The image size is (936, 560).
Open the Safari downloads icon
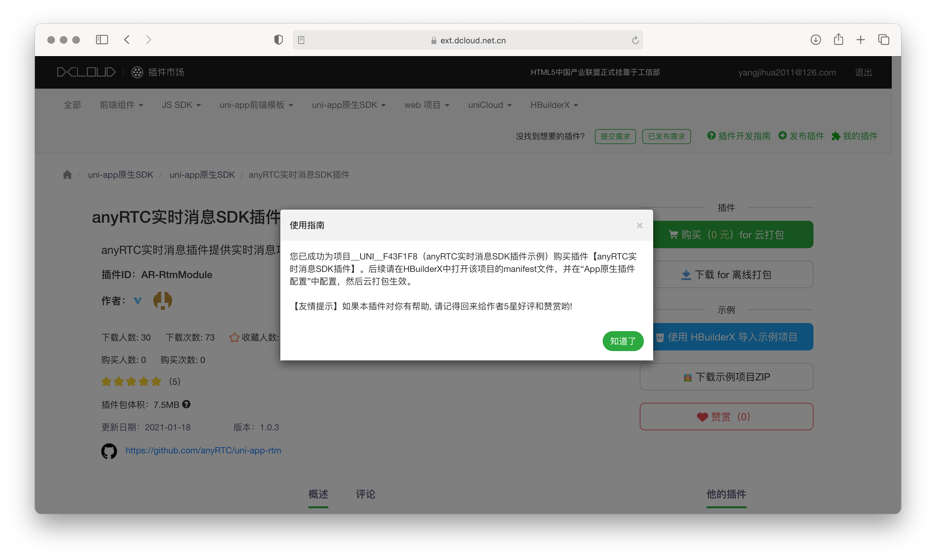pos(815,40)
